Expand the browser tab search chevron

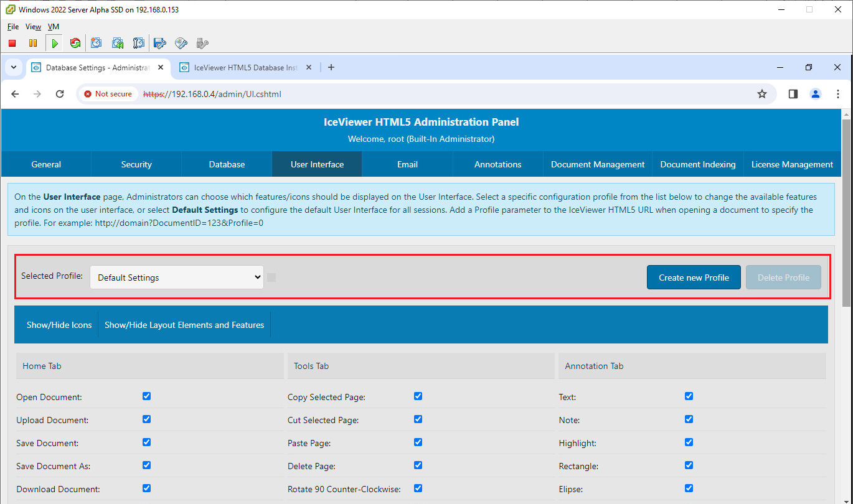click(14, 67)
